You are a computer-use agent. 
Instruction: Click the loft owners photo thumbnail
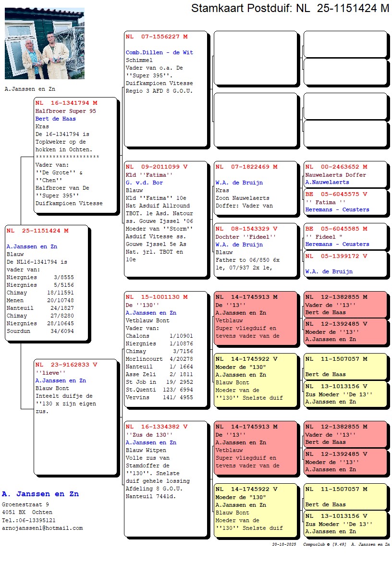click(44, 43)
